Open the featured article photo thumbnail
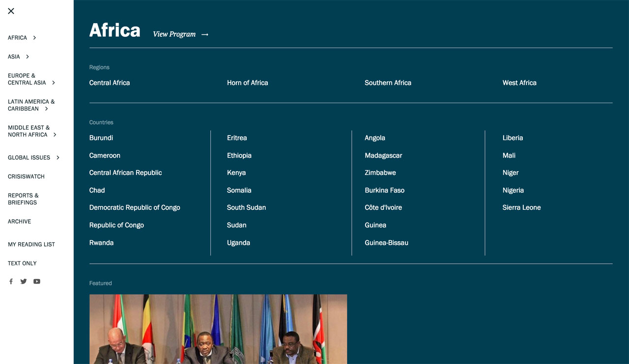Screen dimensions: 629x364 (x=218, y=329)
